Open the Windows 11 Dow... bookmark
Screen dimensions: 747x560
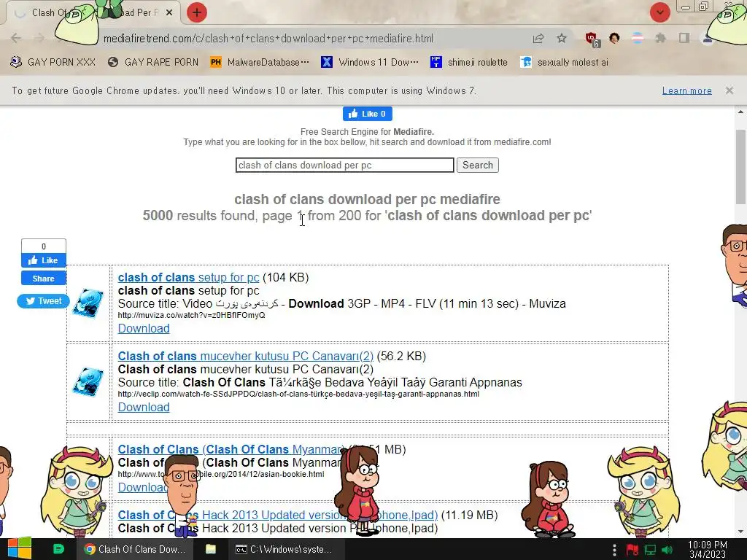[x=370, y=63]
